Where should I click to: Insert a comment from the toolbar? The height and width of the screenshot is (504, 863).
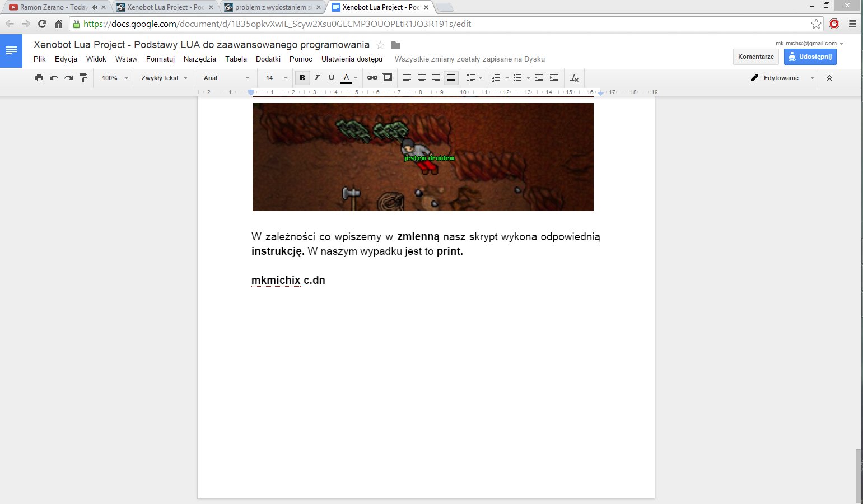[388, 78]
